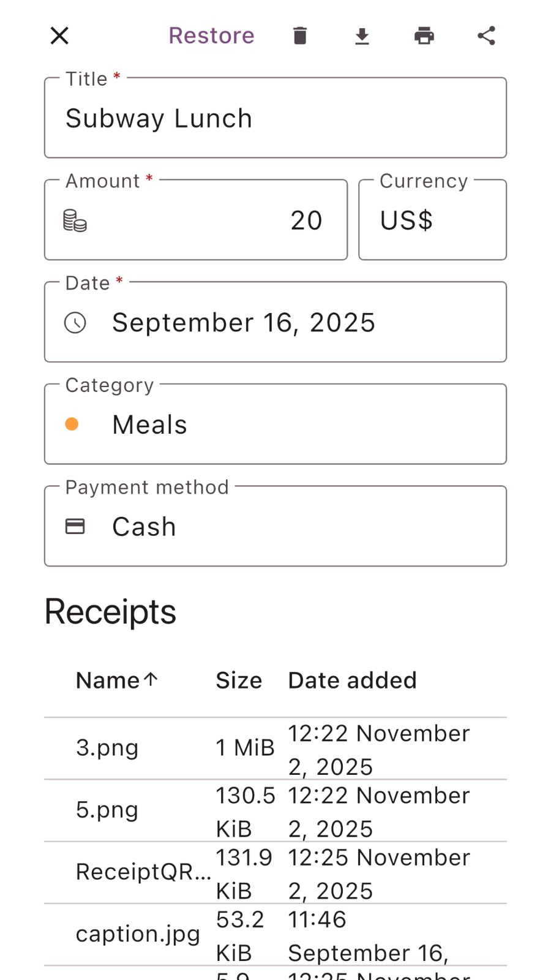
Task: Open receipt 3.png
Action: (x=107, y=748)
